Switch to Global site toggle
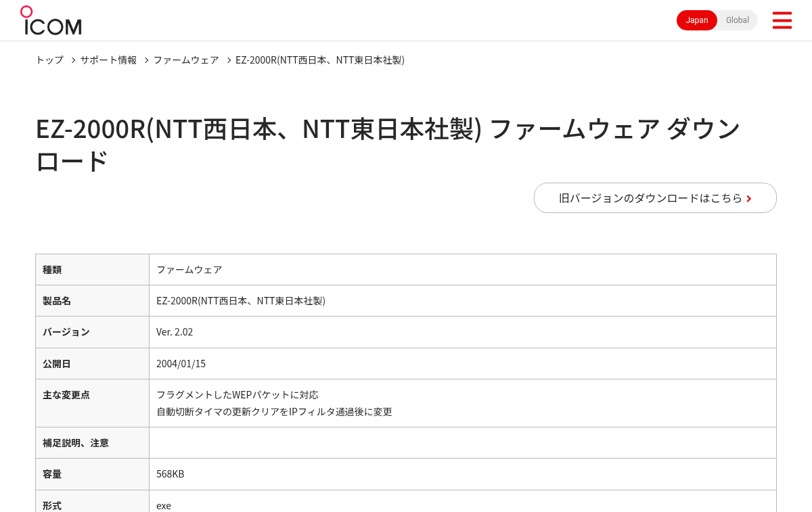The width and height of the screenshot is (812, 512). click(738, 20)
